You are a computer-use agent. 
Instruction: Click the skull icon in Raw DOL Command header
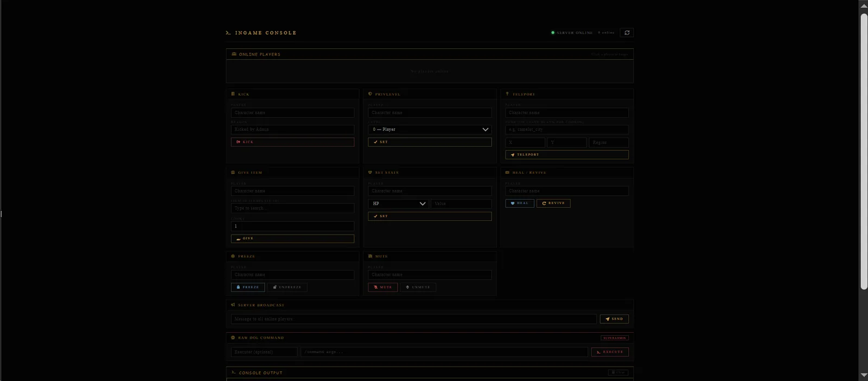coord(233,338)
